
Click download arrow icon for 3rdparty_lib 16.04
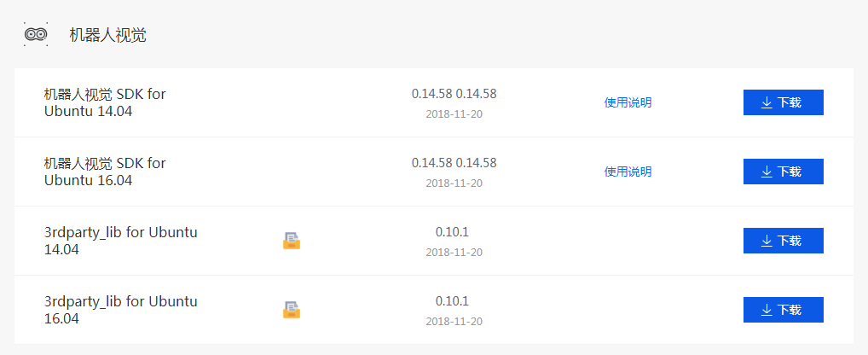(x=767, y=310)
